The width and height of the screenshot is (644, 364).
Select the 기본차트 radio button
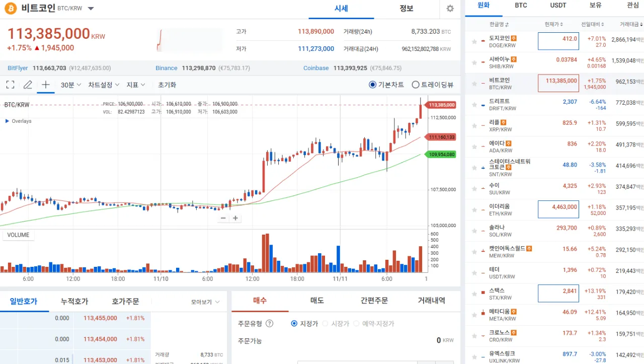point(372,85)
